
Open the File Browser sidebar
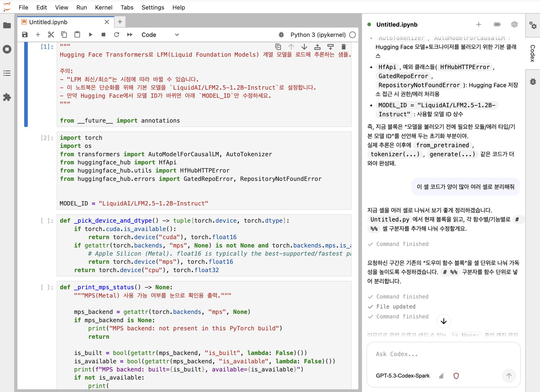coord(7,25)
